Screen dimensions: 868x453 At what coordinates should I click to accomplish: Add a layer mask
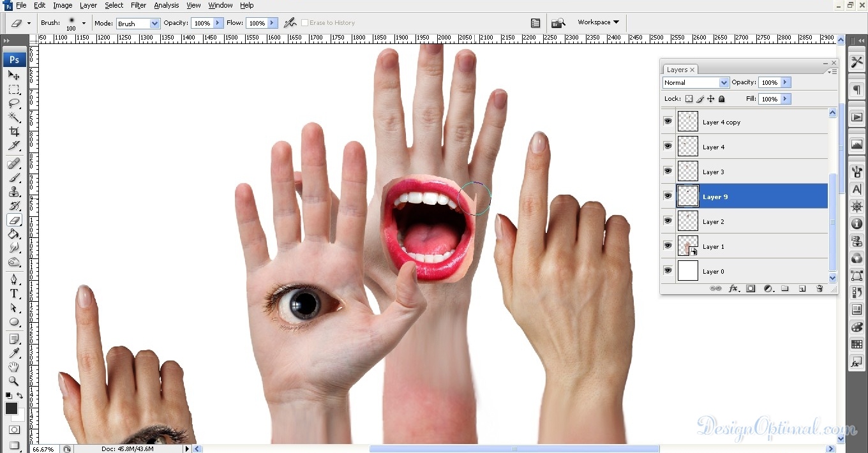pyautogui.click(x=751, y=288)
